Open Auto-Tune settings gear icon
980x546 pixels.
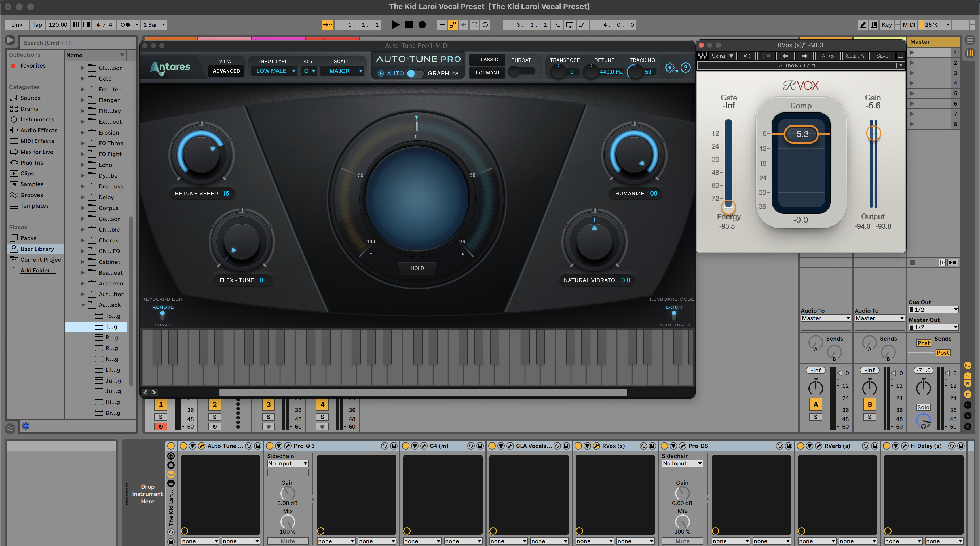pos(669,68)
